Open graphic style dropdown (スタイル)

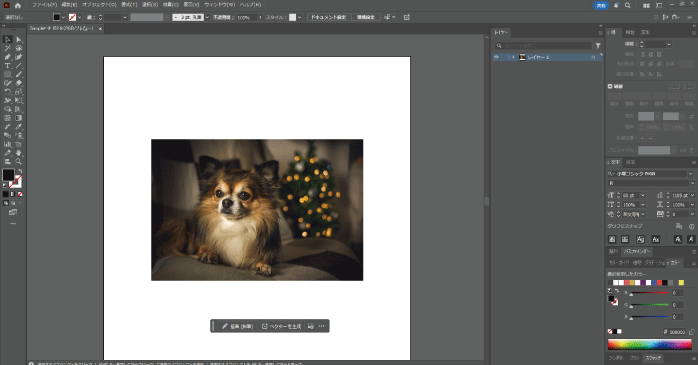[x=299, y=17]
